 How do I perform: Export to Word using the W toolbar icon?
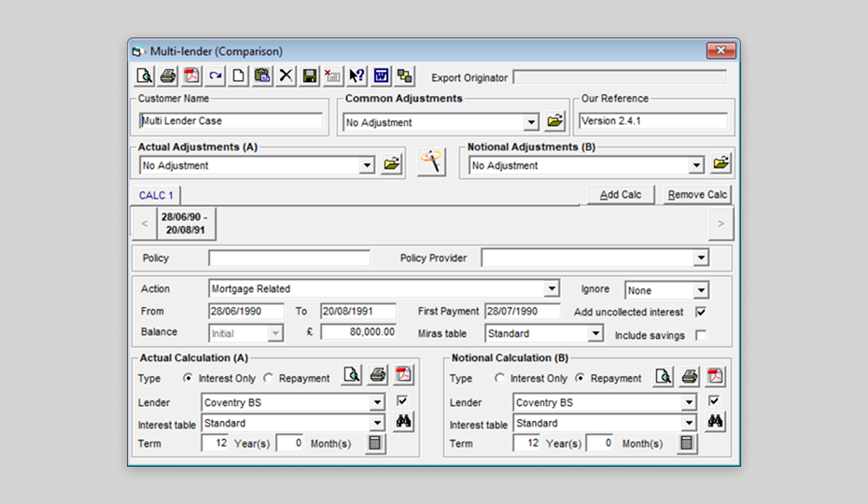[x=382, y=77]
